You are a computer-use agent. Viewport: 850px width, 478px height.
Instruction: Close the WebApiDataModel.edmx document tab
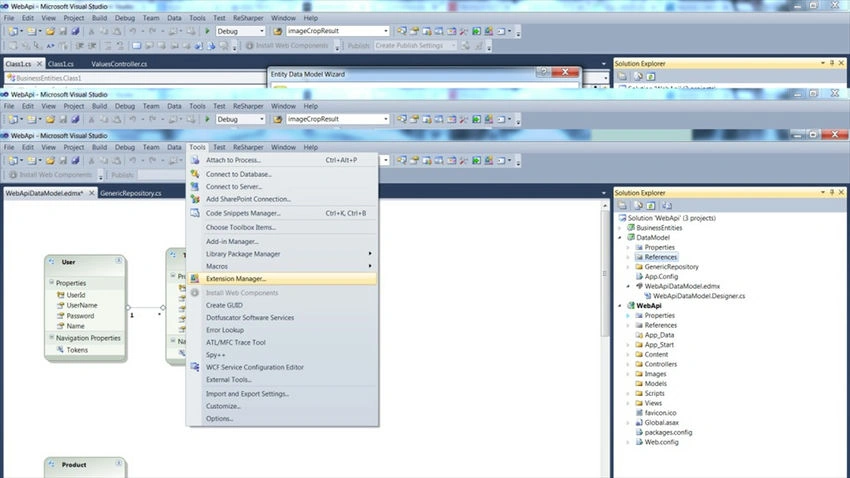pos(92,193)
